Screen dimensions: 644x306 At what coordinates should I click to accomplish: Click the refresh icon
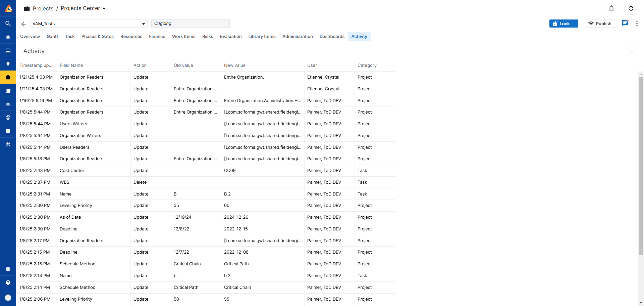click(631, 8)
